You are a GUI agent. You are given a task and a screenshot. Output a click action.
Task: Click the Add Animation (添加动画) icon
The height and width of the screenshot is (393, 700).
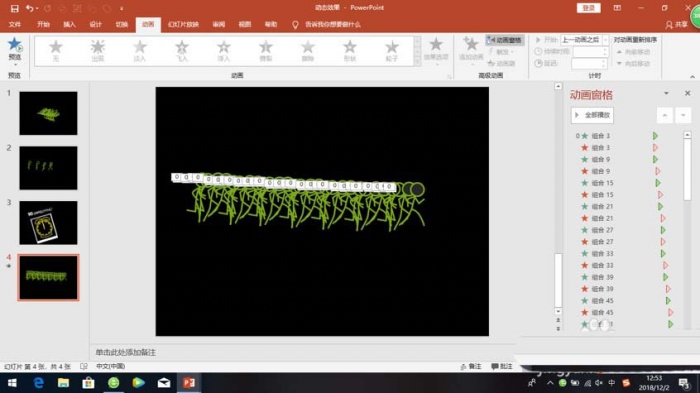click(471, 48)
